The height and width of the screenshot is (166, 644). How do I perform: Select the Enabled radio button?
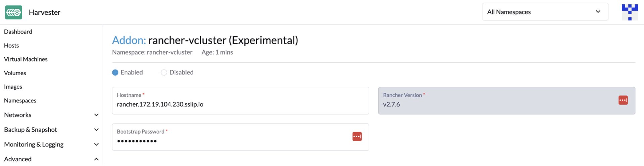[115, 73]
